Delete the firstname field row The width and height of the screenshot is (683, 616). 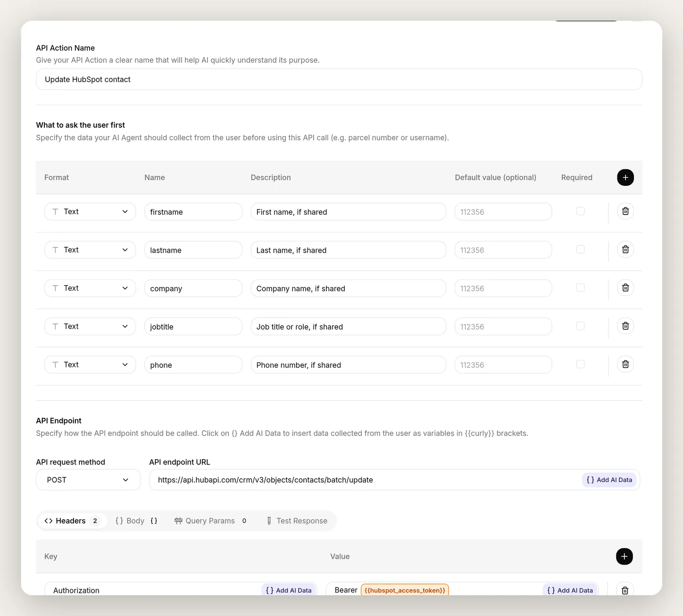(x=625, y=211)
